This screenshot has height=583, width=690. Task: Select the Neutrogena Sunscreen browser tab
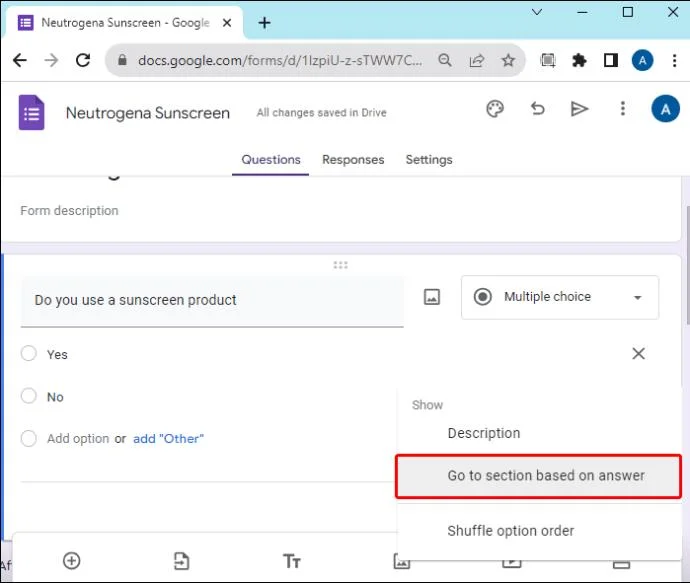point(123,23)
